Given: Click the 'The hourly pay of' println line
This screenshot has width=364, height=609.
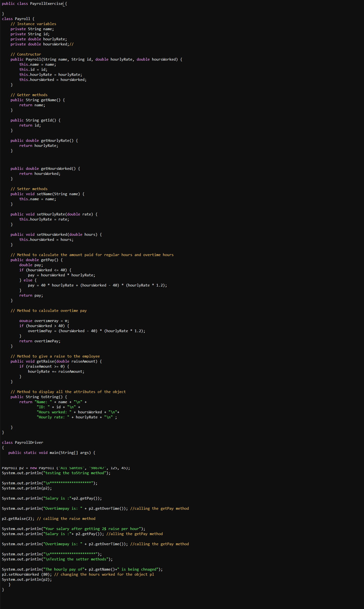Looking at the screenshot, I should pyautogui.click(x=82, y=570).
